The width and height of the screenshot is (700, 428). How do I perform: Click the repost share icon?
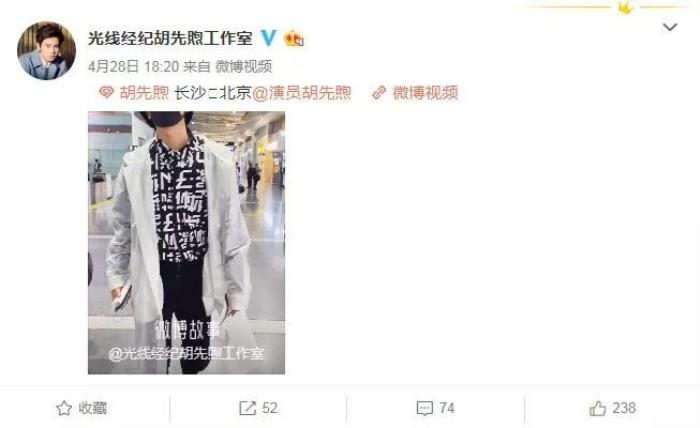pyautogui.click(x=247, y=408)
